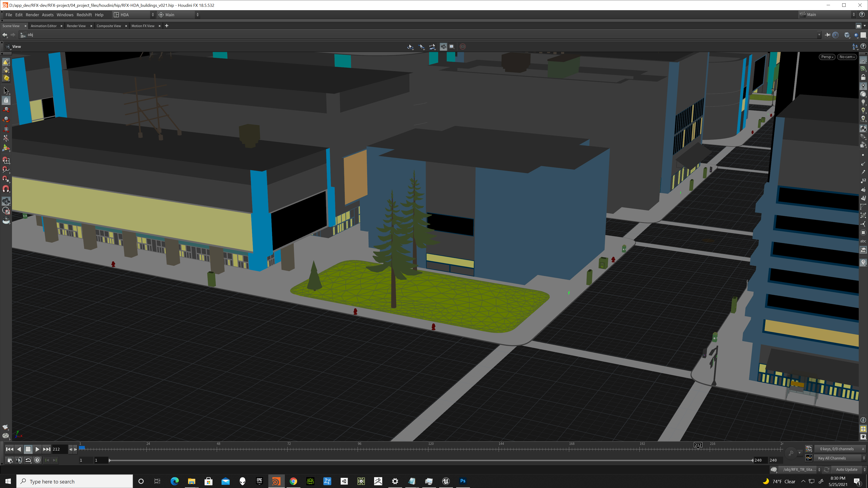Play animation forward
The width and height of the screenshot is (868, 488).
pos(37,449)
